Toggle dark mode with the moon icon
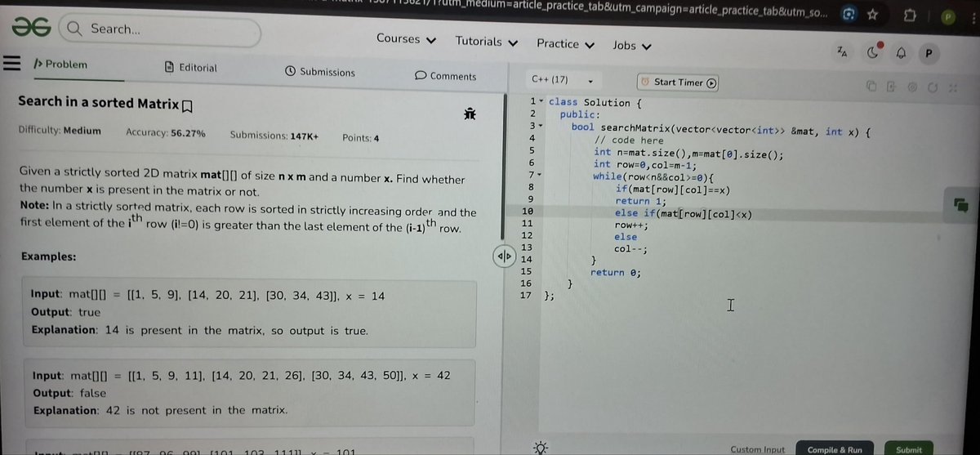 pos(873,53)
